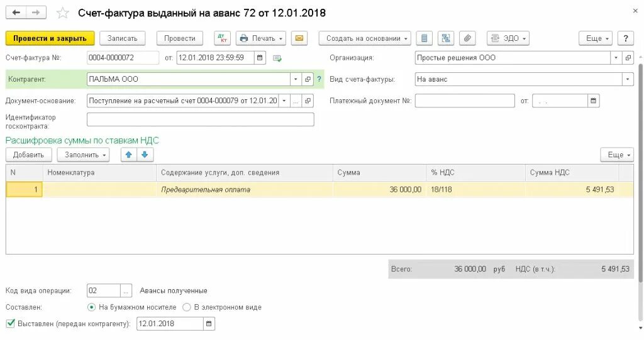Click the Сумма column header
644x340 pixels.
point(379,172)
